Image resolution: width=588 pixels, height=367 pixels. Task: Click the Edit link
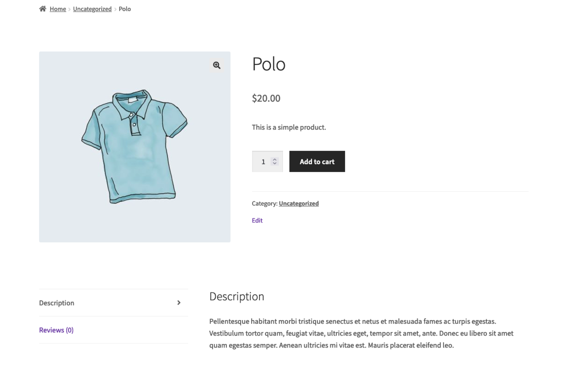[257, 220]
